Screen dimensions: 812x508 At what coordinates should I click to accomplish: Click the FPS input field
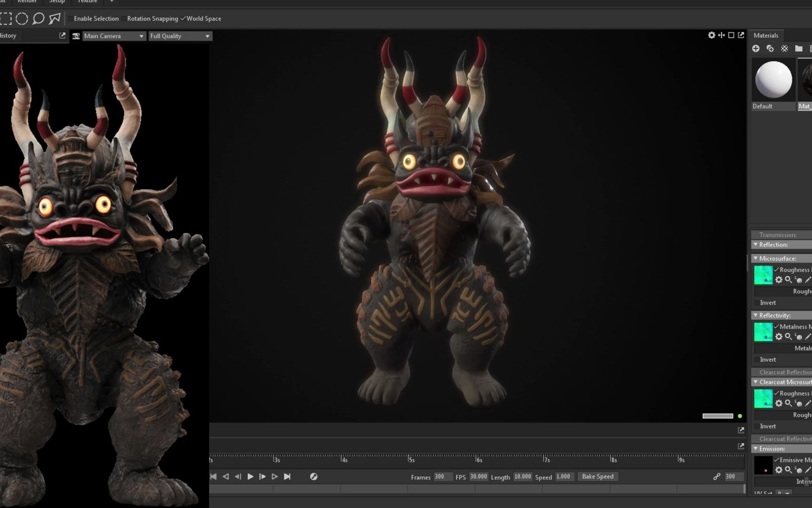(x=478, y=476)
